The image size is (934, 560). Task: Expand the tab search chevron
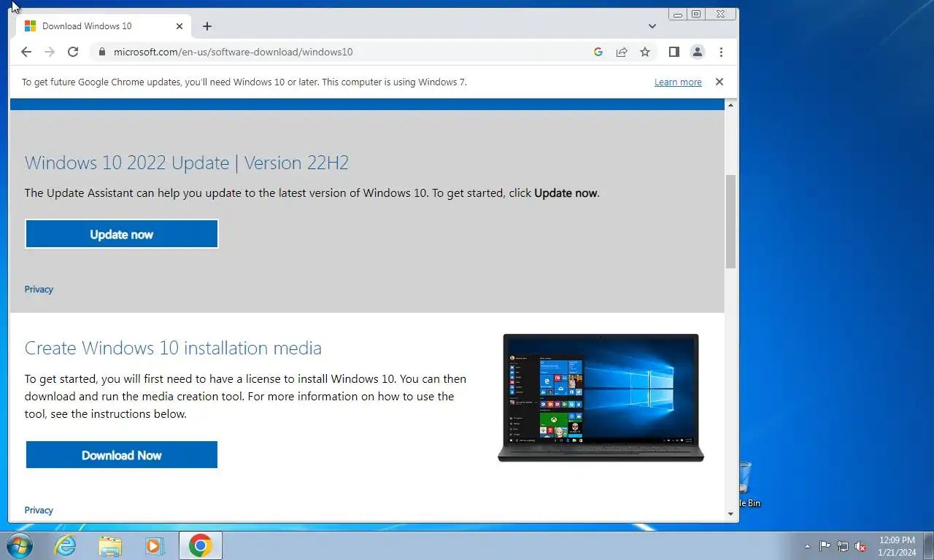coord(652,26)
